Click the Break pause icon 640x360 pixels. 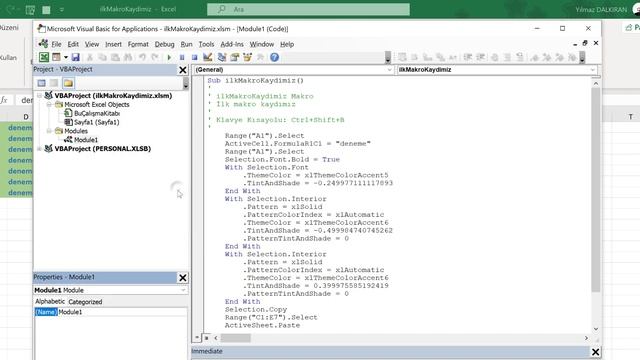tap(182, 58)
